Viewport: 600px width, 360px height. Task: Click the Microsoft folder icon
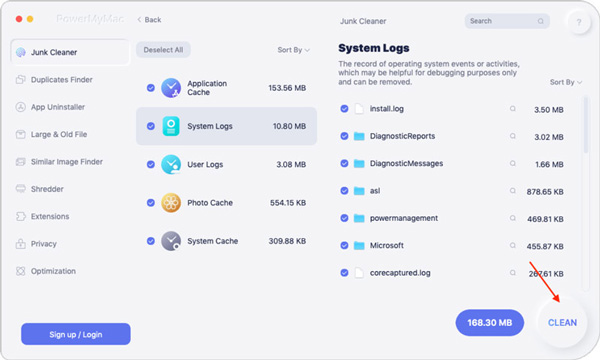[359, 246]
